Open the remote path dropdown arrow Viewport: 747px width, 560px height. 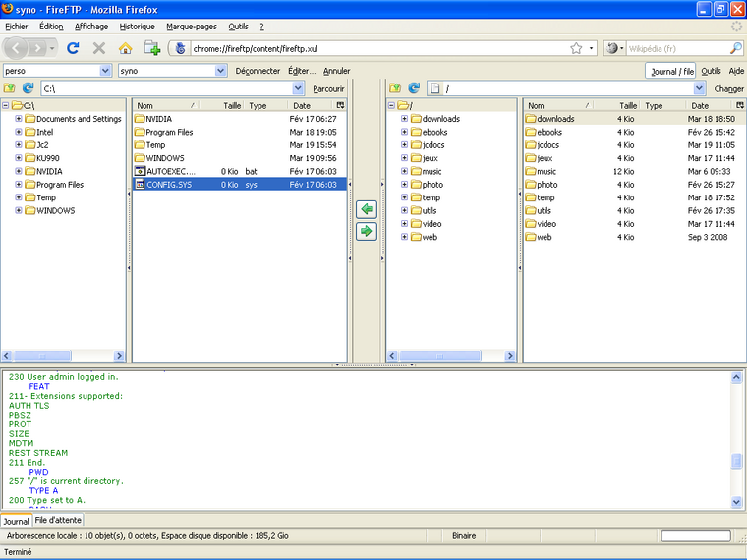tap(699, 88)
